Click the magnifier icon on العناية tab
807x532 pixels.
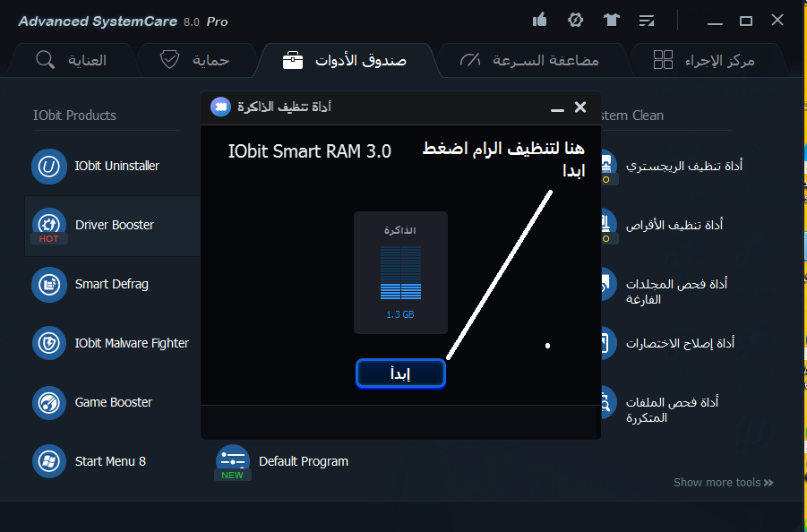coord(46,60)
